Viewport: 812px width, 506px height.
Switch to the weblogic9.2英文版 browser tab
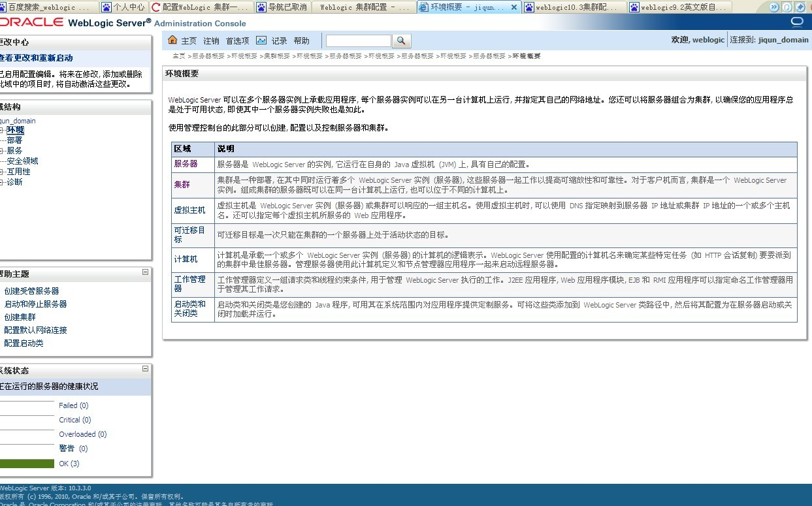(680, 7)
